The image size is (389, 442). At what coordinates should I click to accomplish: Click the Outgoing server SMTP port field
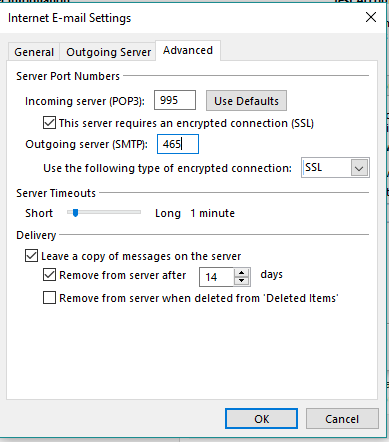click(178, 144)
